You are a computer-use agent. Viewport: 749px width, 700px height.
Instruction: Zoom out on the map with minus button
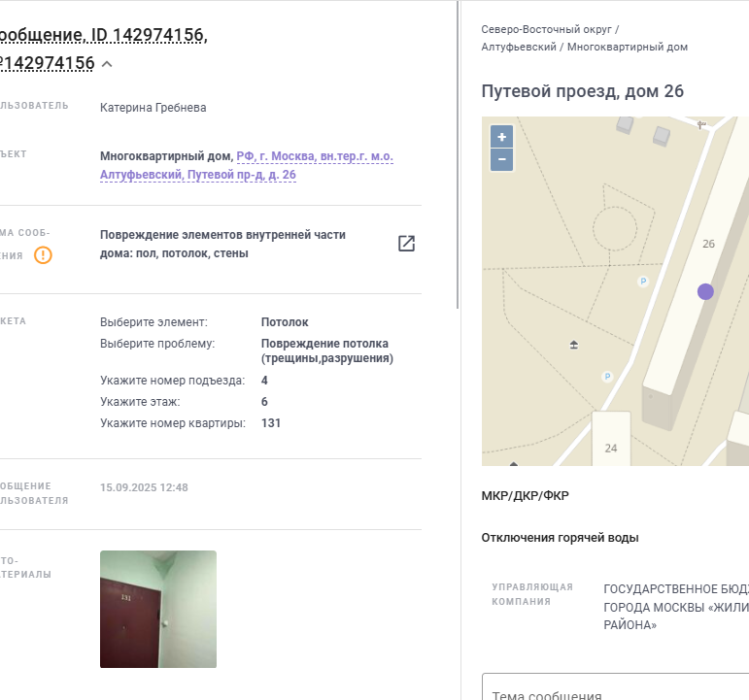(x=501, y=159)
